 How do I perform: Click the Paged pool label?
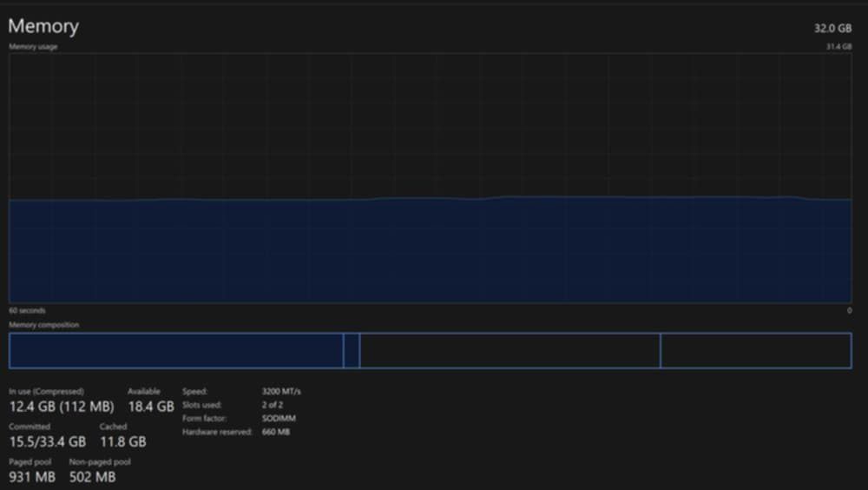point(30,461)
